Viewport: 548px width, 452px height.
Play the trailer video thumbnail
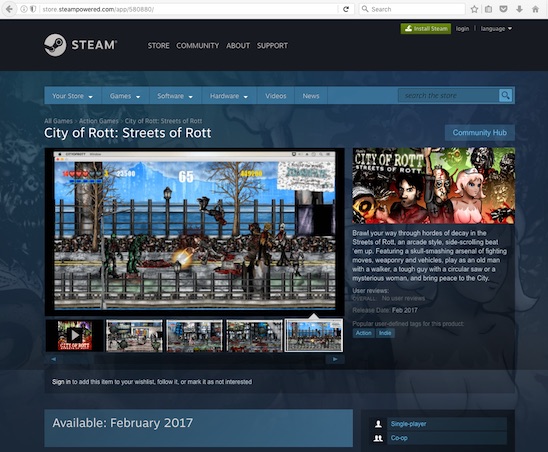74,336
